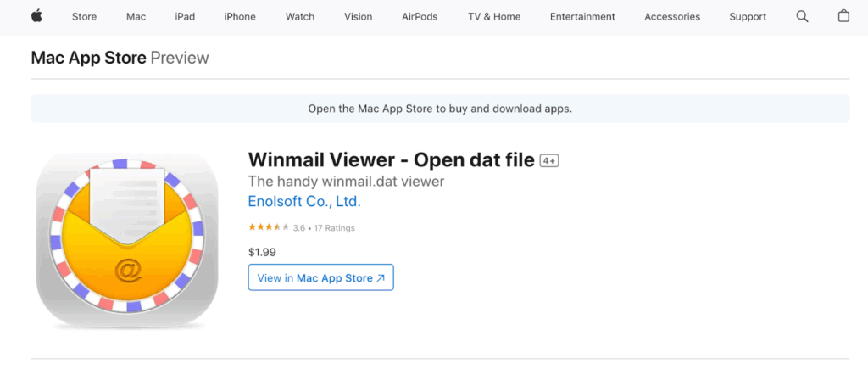Go to the iPad navigation item

pos(186,17)
